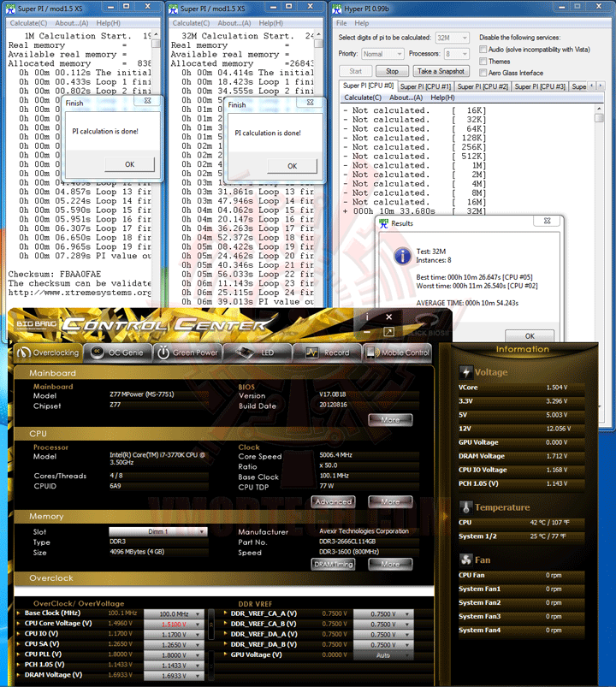The width and height of the screenshot is (616, 687).
Task: Open GPU Voltage Auto dropdown
Action: (383, 655)
